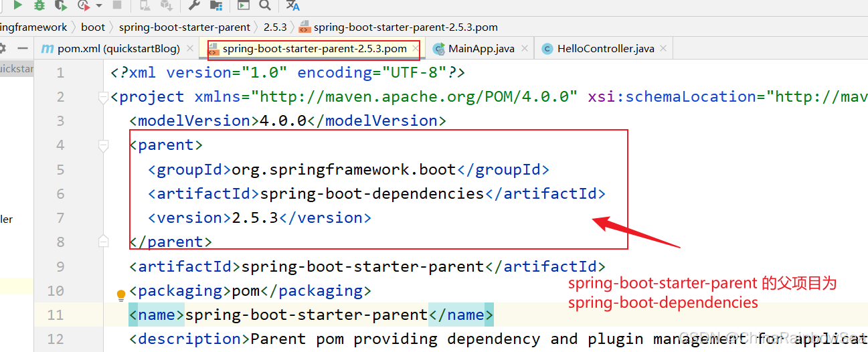Click the Run Anything terminal icon
Image resolution: width=868 pixels, height=352 pixels.
pos(244,5)
